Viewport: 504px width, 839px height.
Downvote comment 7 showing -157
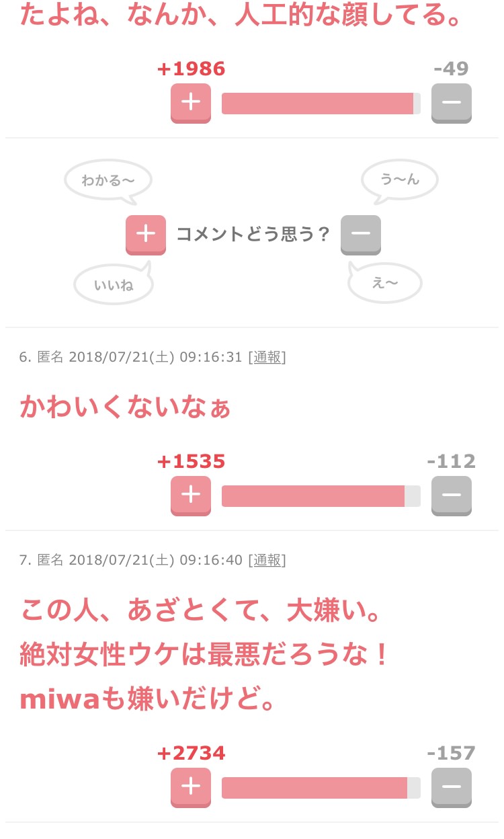452,787
